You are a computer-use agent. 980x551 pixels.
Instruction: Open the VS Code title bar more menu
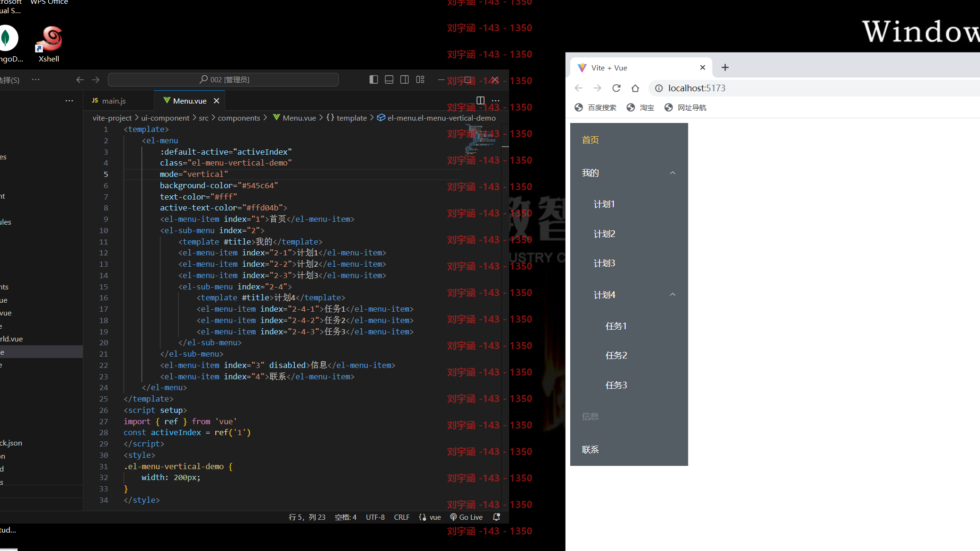point(35,79)
